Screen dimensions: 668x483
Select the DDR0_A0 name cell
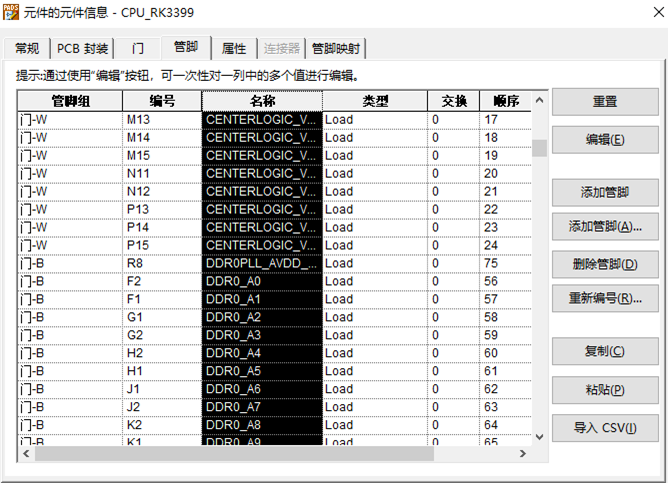(262, 281)
